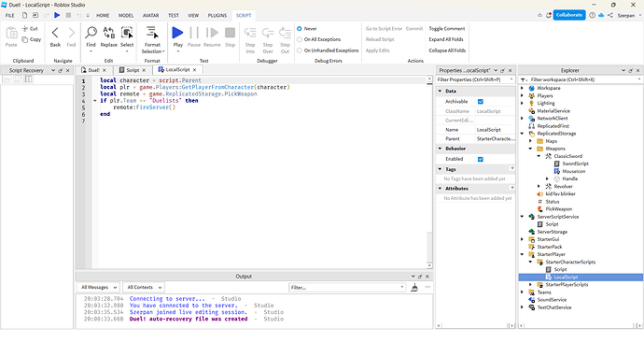Viewport: 644px width, 342px height.
Task: Click the Name property value field
Action: (495, 130)
